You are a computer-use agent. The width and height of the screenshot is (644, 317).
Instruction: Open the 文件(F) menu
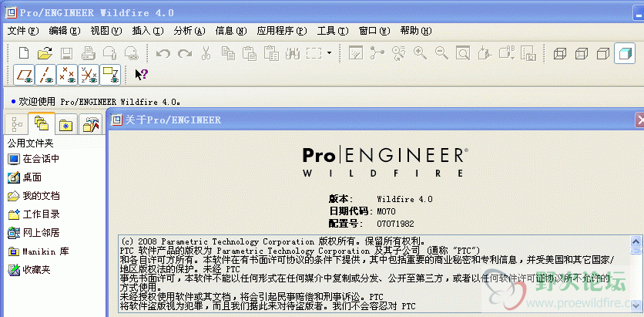tap(23, 31)
